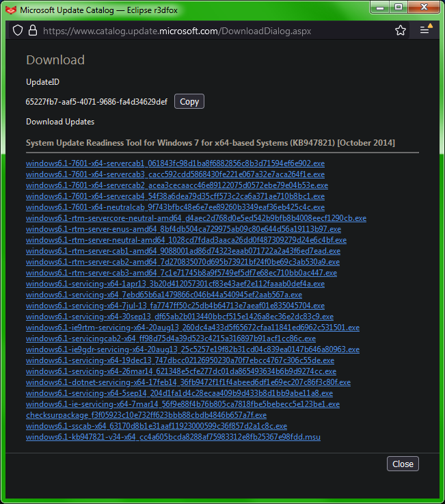Minimize the r3dfox window
Image resolution: width=445 pixels, height=504 pixels.
[380, 8]
